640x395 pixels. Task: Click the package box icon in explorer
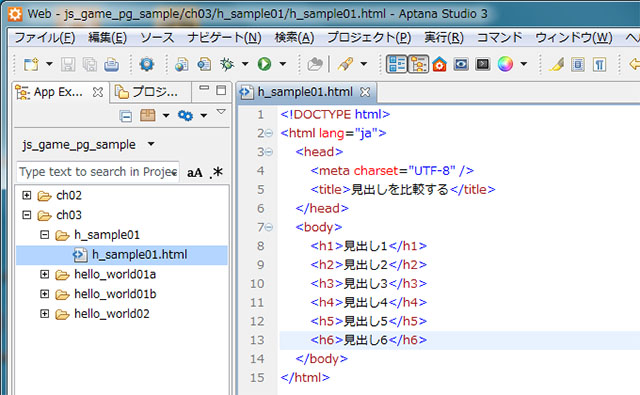click(x=147, y=115)
